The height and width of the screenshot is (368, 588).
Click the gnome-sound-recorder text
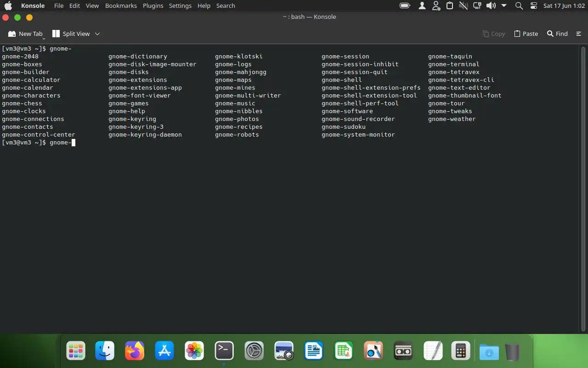tap(358, 119)
